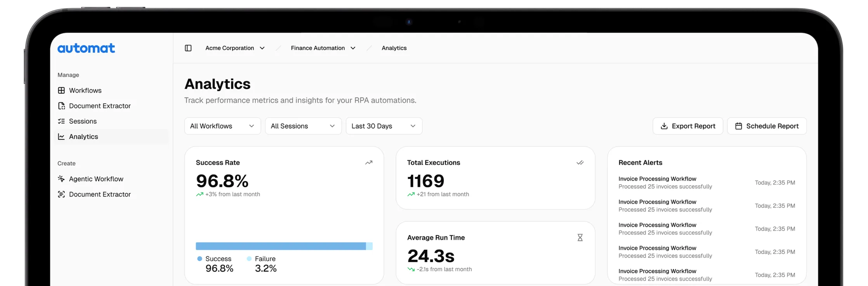
Task: Click the double-check icon on Total Executions card
Action: [580, 162]
